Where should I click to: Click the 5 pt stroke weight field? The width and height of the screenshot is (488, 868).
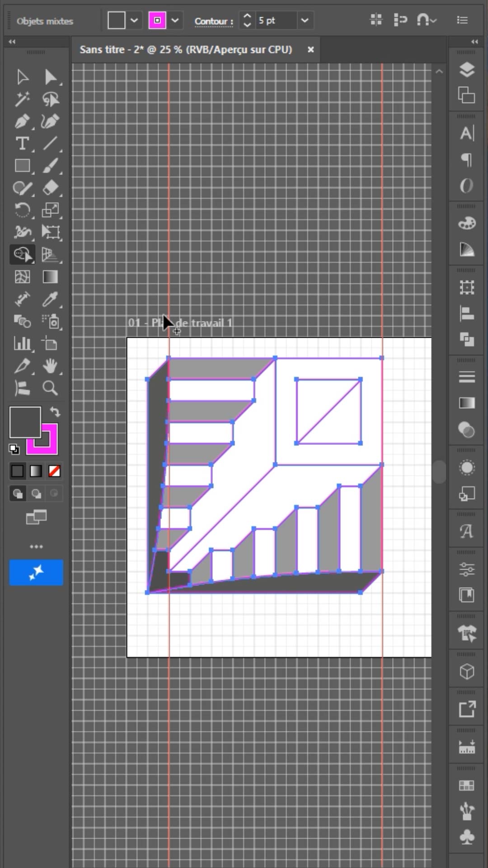coord(277,20)
